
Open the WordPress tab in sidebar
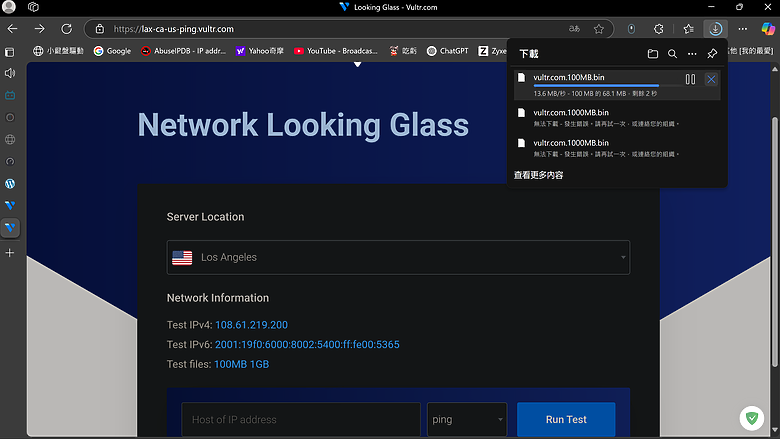[10, 183]
